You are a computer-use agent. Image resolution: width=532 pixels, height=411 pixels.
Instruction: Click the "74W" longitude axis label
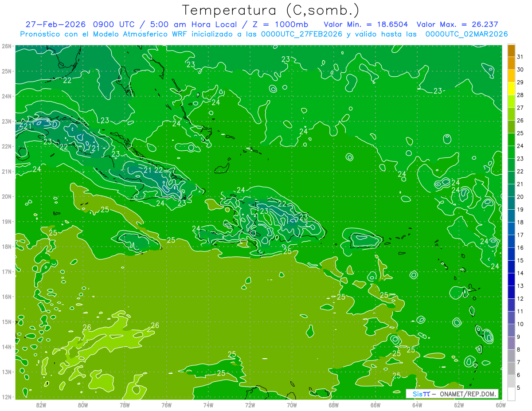208,405
